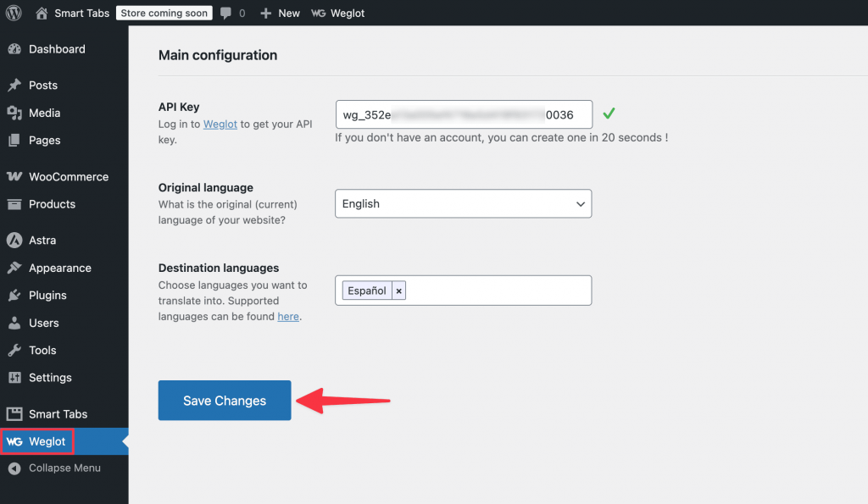This screenshot has height=504, width=868.
Task: Open the supported languages here link
Action: click(x=288, y=317)
